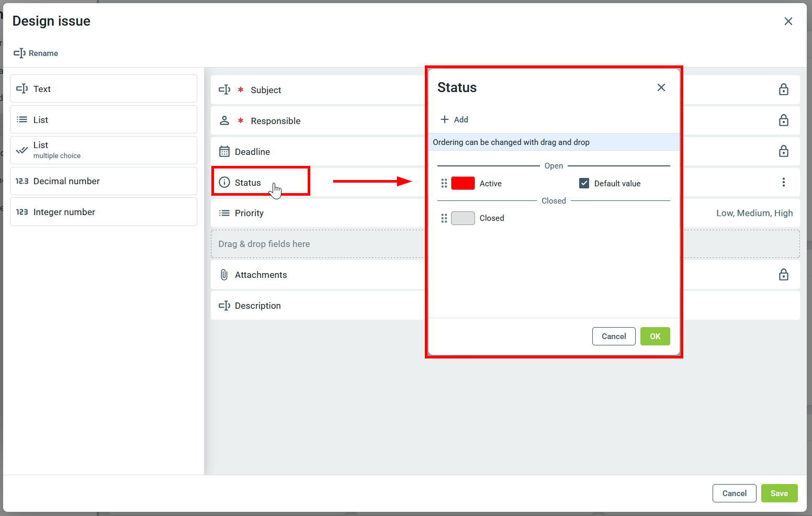Click the drag handle beside Closed status
812x516 pixels.
click(x=444, y=218)
